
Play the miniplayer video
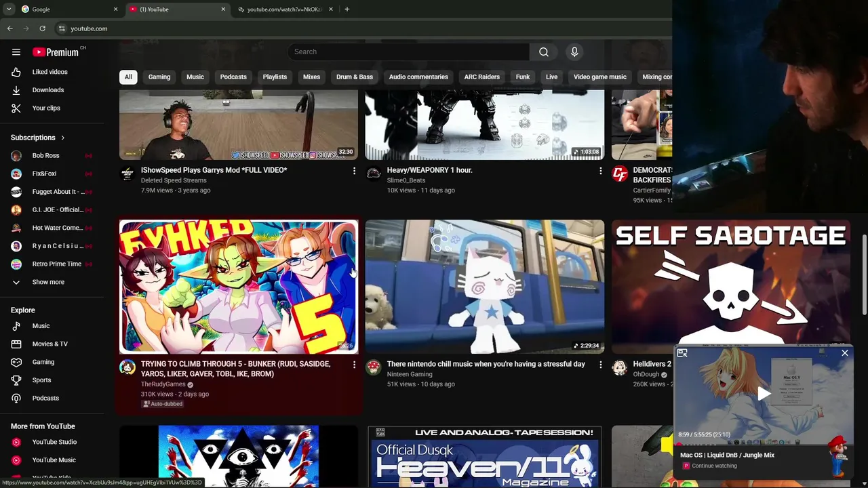pos(764,394)
